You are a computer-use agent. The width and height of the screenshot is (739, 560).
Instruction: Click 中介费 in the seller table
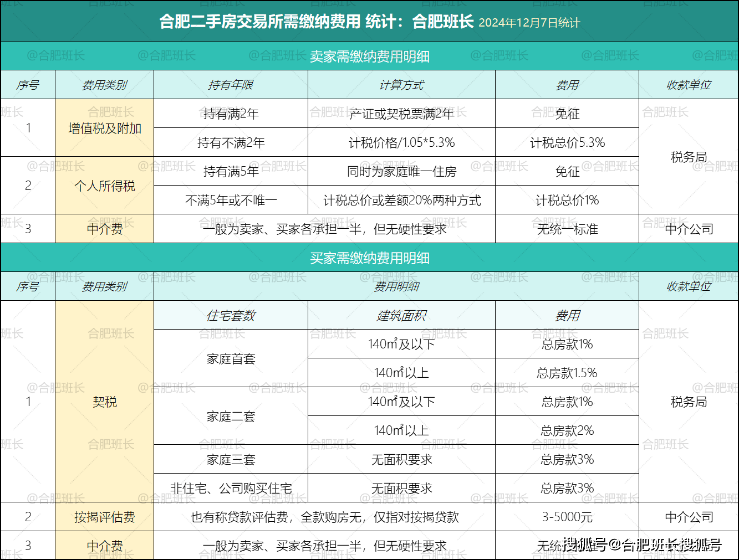[104, 229]
